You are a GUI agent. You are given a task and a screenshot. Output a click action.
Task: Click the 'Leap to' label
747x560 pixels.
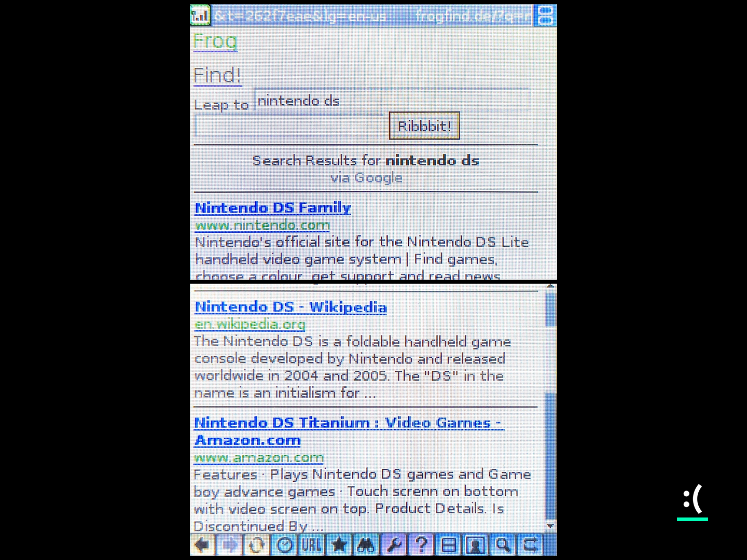click(x=222, y=105)
